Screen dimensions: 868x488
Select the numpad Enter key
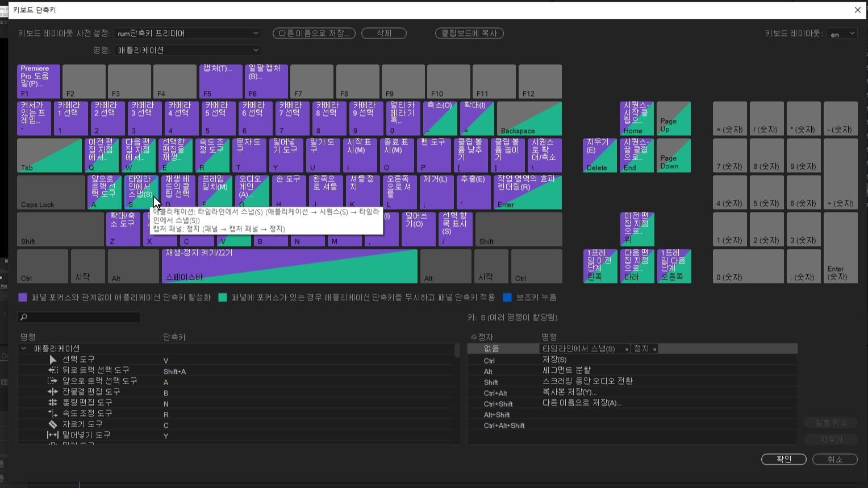pyautogui.click(x=841, y=248)
